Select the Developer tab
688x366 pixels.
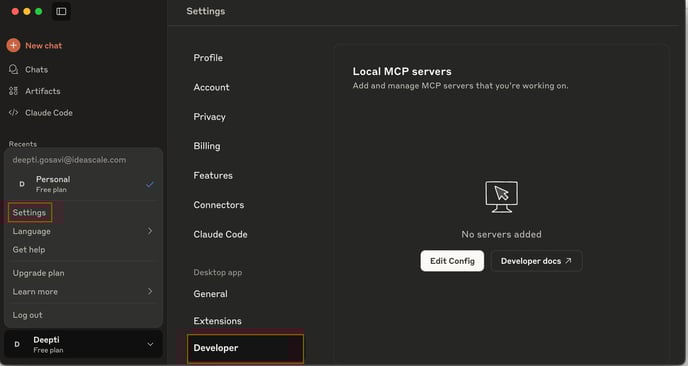point(245,348)
